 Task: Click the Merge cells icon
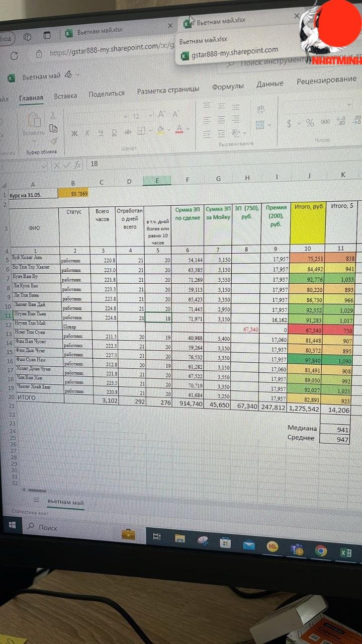260,124
